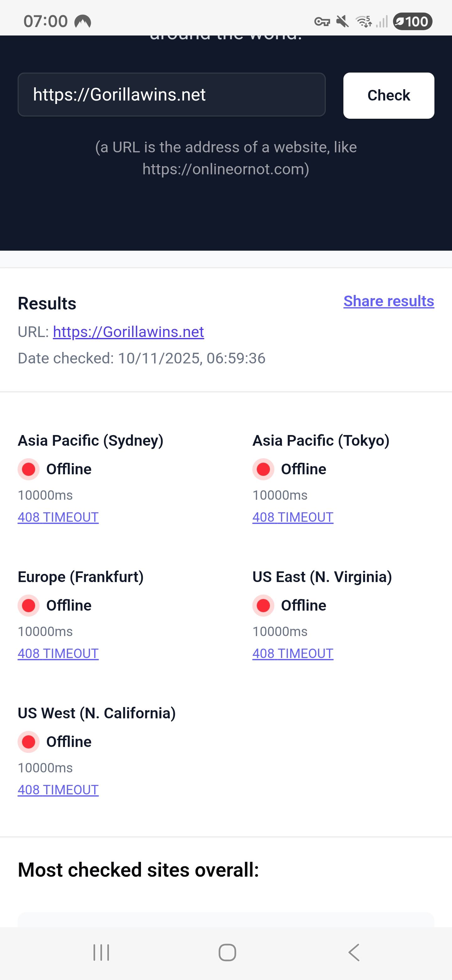Screen dimensions: 452x980
Task: Tap the VPN key status icon
Action: click(x=322, y=22)
